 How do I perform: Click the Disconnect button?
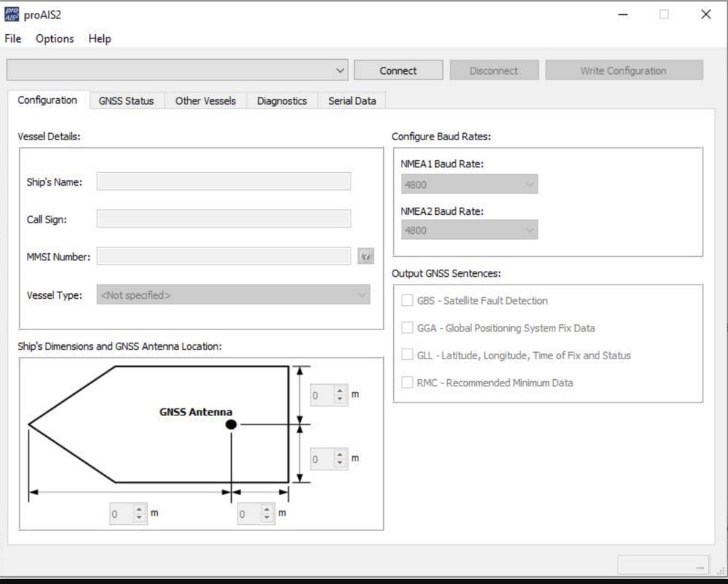click(x=494, y=70)
